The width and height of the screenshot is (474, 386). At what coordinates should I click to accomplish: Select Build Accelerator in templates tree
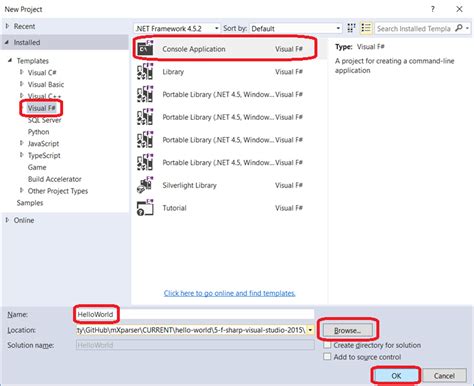55,179
